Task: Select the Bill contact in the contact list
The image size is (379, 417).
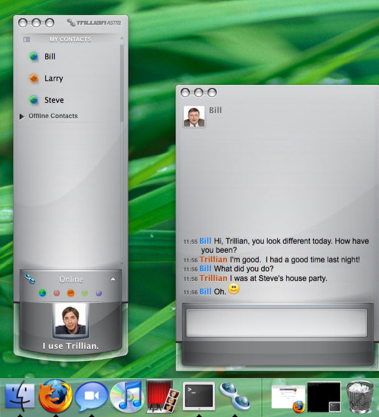Action: coord(50,57)
